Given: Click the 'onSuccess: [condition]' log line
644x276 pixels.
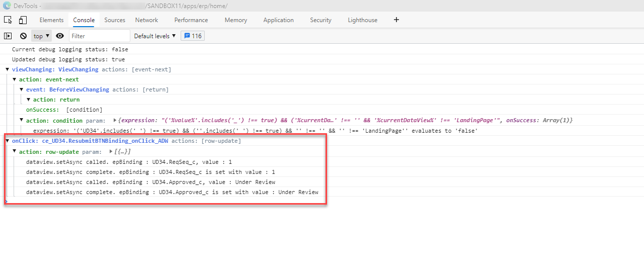Looking at the screenshot, I should pos(64,110).
